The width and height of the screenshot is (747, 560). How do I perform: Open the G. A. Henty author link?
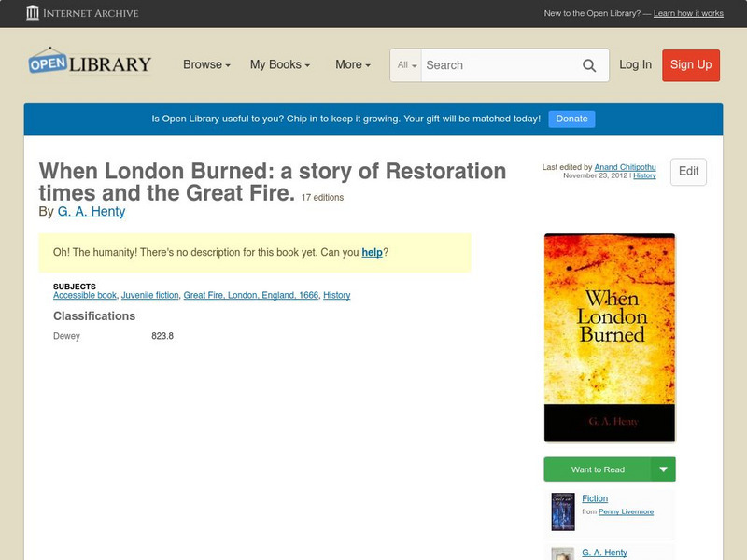point(92,212)
